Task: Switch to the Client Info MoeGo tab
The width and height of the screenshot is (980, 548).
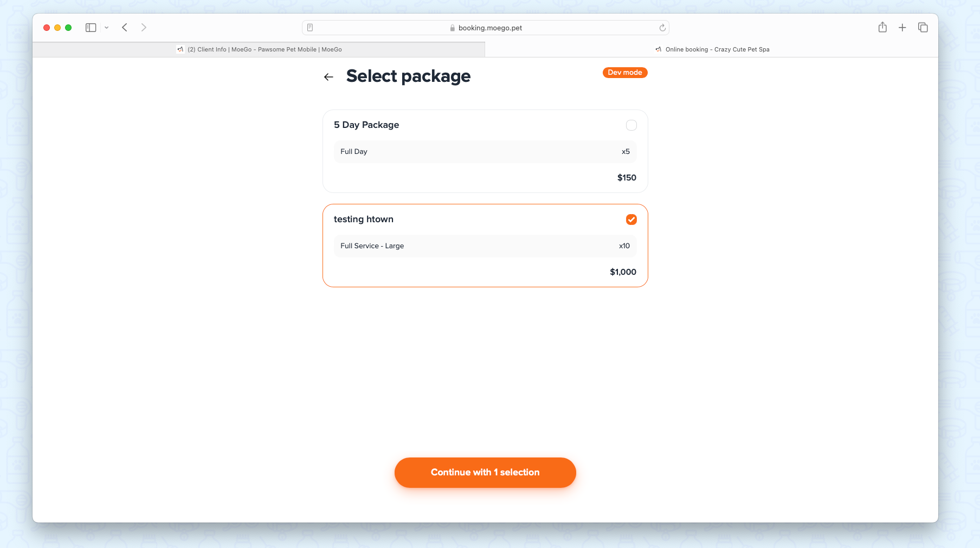Action: (259, 49)
